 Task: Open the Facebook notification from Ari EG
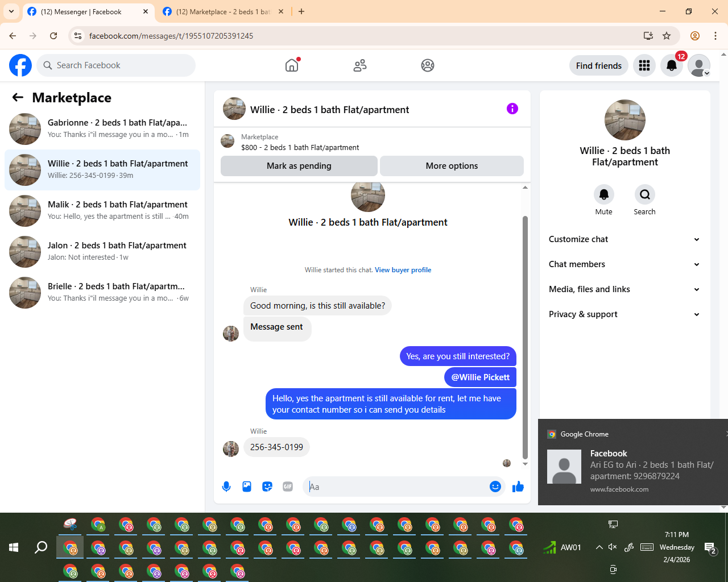tap(633, 462)
